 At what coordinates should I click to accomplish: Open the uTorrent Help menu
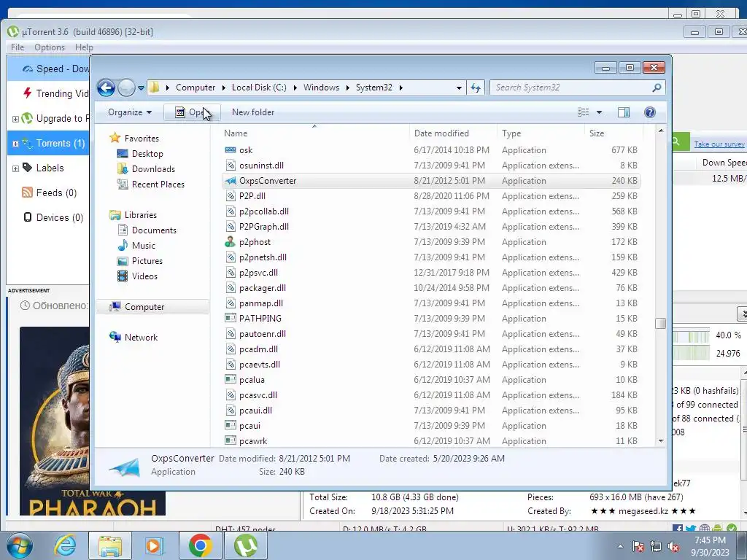click(84, 47)
